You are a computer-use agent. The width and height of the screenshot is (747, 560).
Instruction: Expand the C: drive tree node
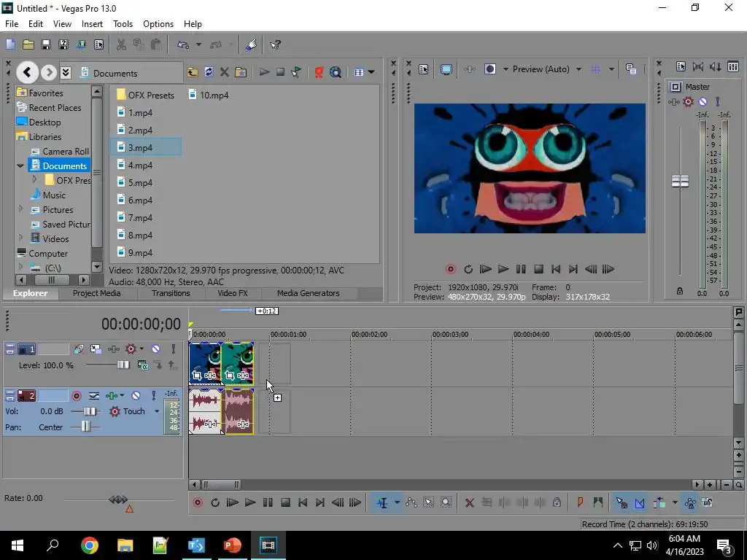click(x=20, y=267)
